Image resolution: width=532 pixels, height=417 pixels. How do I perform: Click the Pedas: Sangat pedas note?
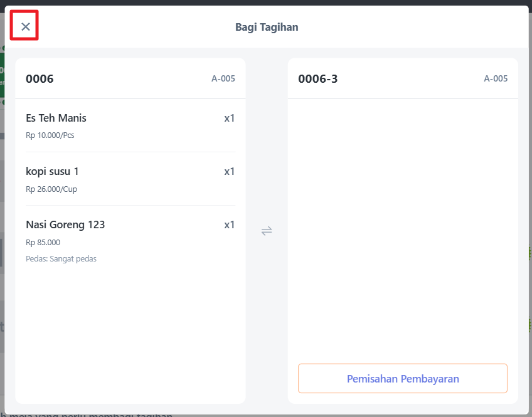coord(61,258)
